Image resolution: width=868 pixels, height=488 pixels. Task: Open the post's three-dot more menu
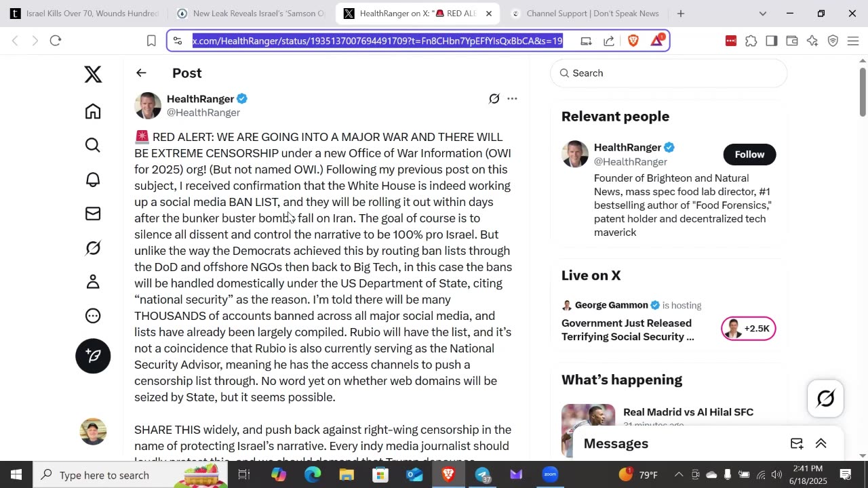pyautogui.click(x=512, y=99)
